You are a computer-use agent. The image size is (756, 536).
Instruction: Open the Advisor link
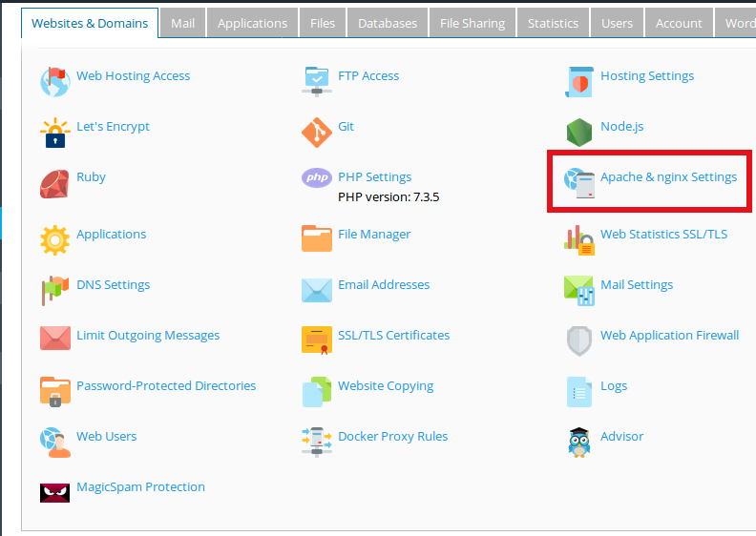point(622,437)
